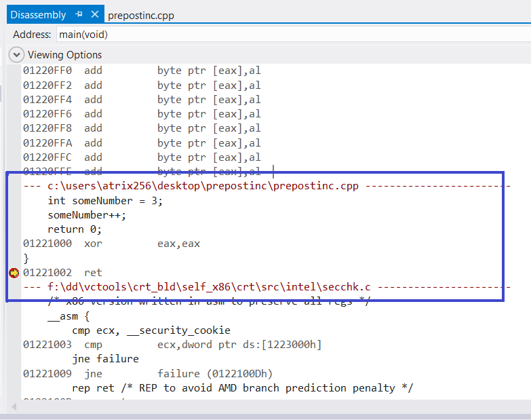The image size is (531, 420).
Task: Click the 'someNumber++;' source line
Action: click(x=87, y=215)
